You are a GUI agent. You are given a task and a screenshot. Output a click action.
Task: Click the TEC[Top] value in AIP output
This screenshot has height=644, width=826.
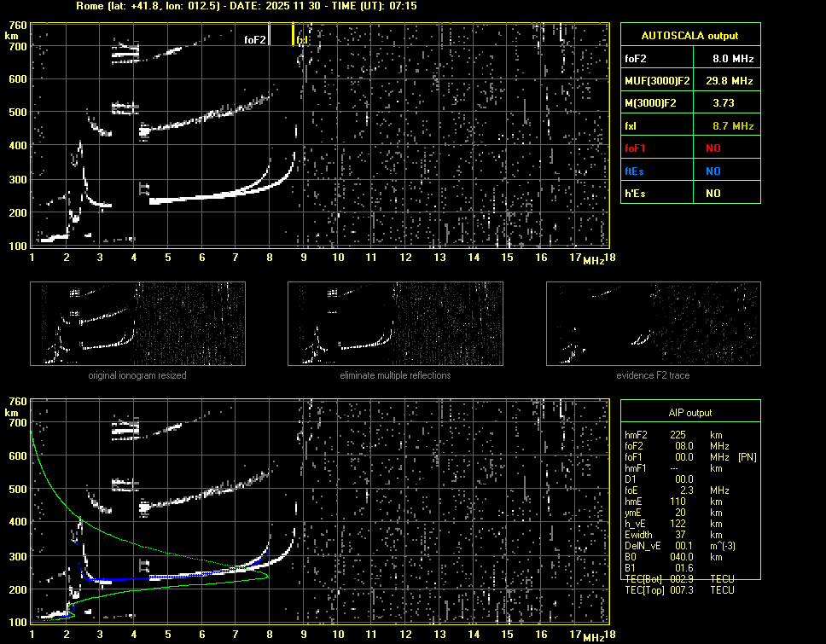(x=680, y=590)
